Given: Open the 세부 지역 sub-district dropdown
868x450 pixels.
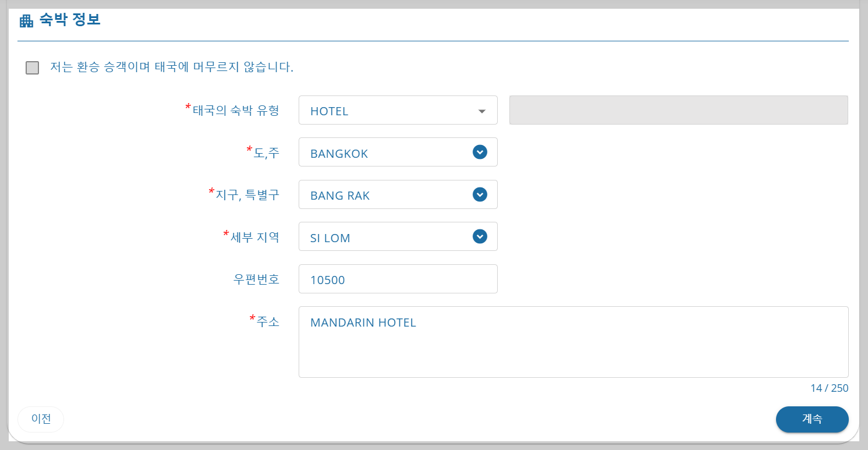Looking at the screenshot, I should coord(398,236).
